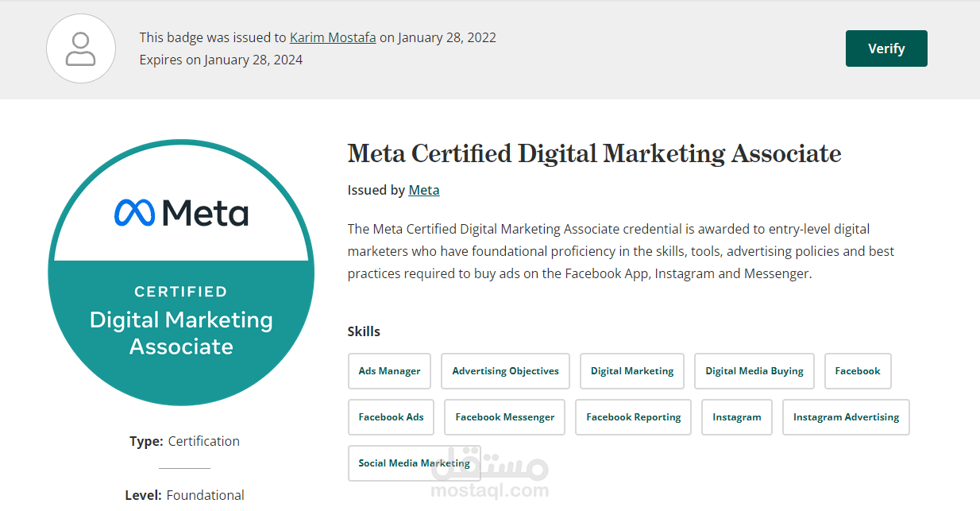Select the Instagram skill tag

[x=737, y=417]
